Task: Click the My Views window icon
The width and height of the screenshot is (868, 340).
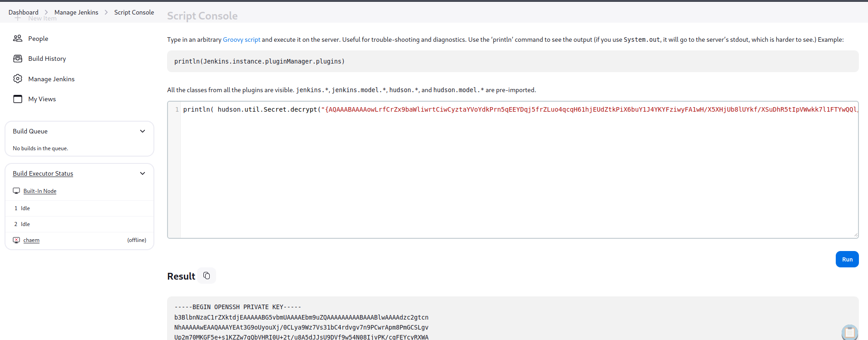Action: (18, 99)
